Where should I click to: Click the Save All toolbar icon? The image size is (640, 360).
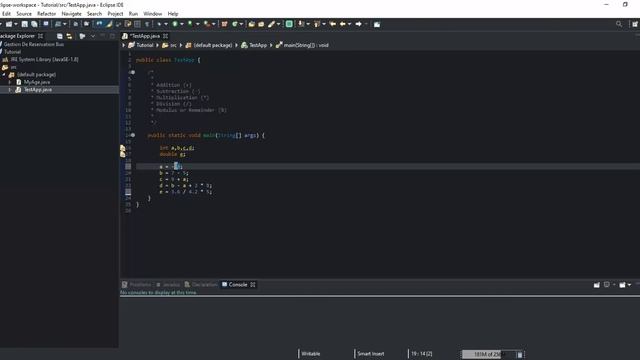click(x=34, y=24)
